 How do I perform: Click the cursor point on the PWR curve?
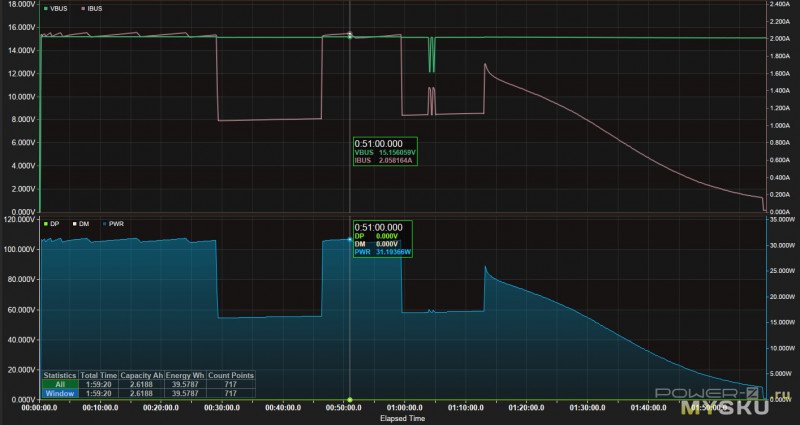pos(349,239)
